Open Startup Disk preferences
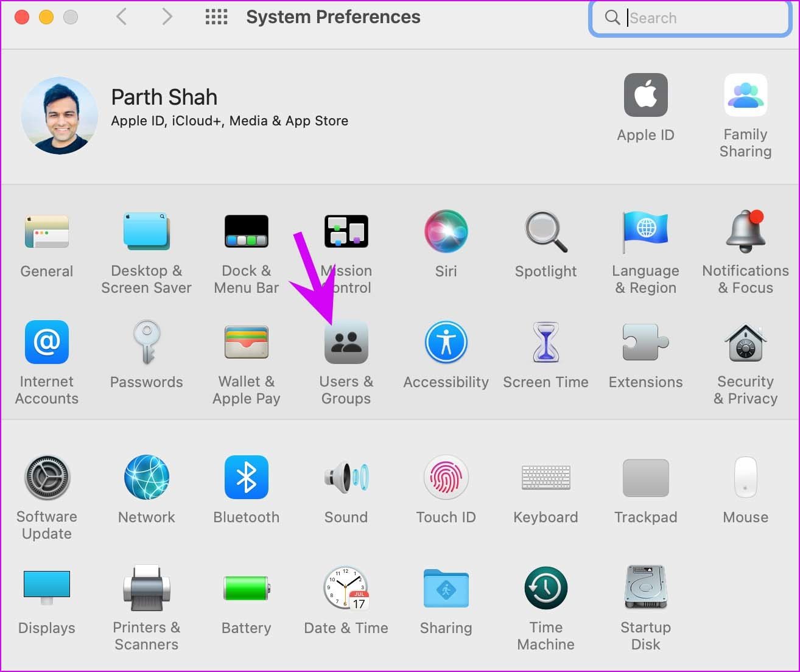The height and width of the screenshot is (672, 800). pos(645,588)
